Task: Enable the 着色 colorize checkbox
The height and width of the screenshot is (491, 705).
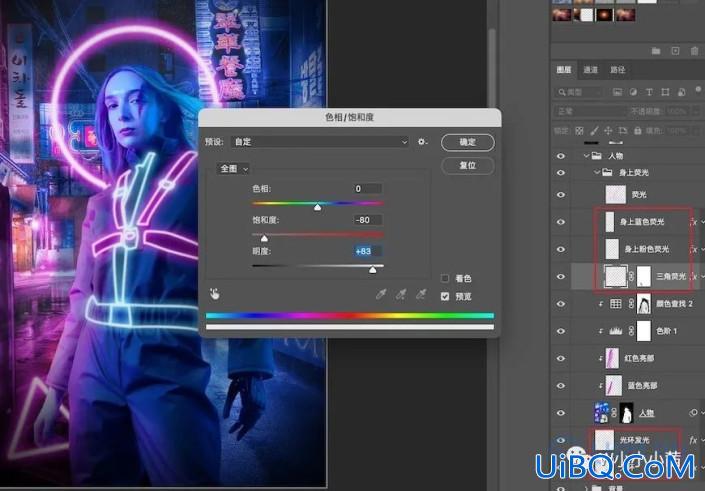Action: [x=445, y=278]
